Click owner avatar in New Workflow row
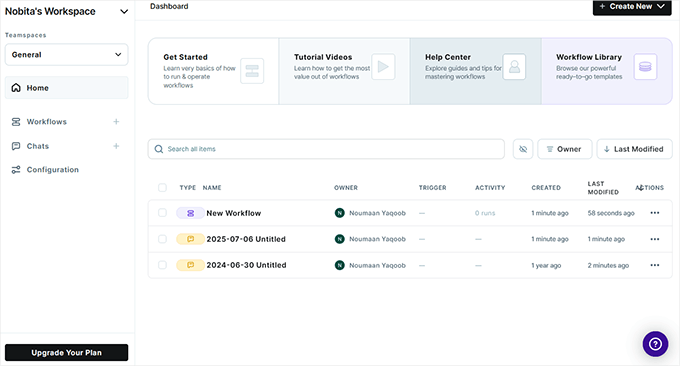The width and height of the screenshot is (680, 366). 340,213
